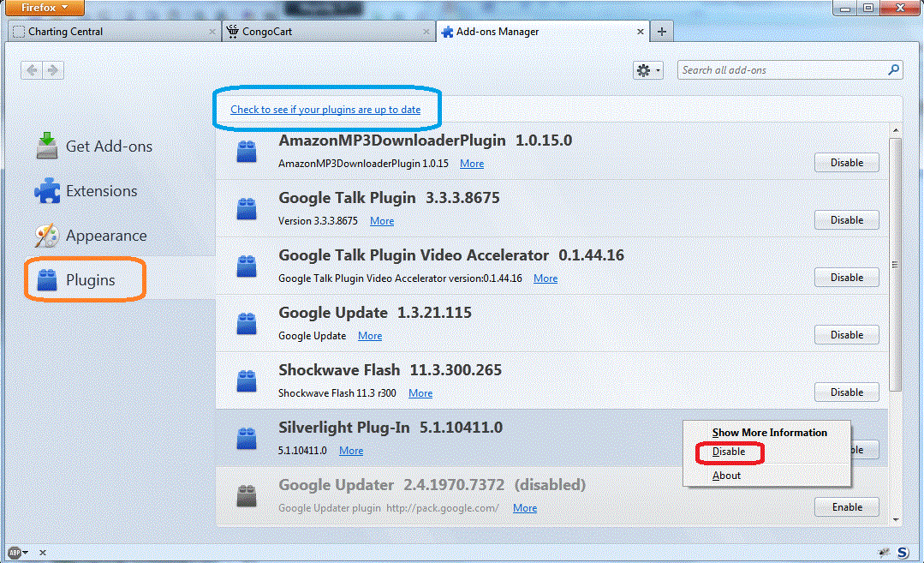Click the plugin list scrollbar thumb
The image size is (924, 563).
click(x=895, y=265)
